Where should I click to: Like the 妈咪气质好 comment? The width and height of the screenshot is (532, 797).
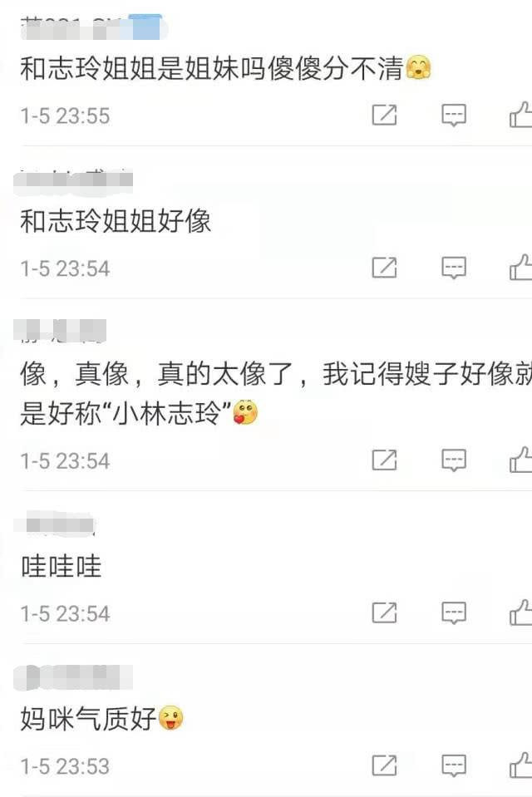(x=521, y=765)
